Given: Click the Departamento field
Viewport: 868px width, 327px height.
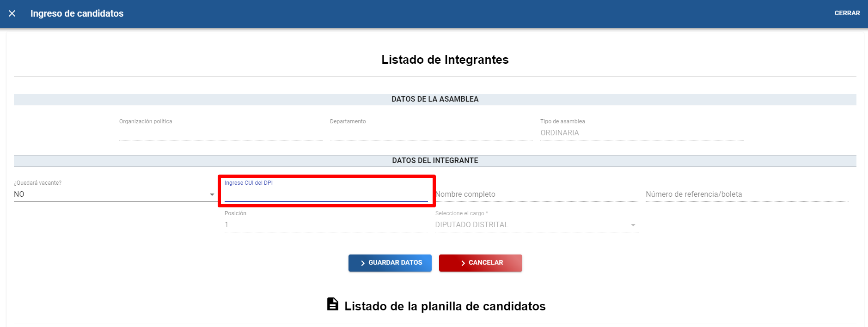Looking at the screenshot, I should tap(431, 133).
